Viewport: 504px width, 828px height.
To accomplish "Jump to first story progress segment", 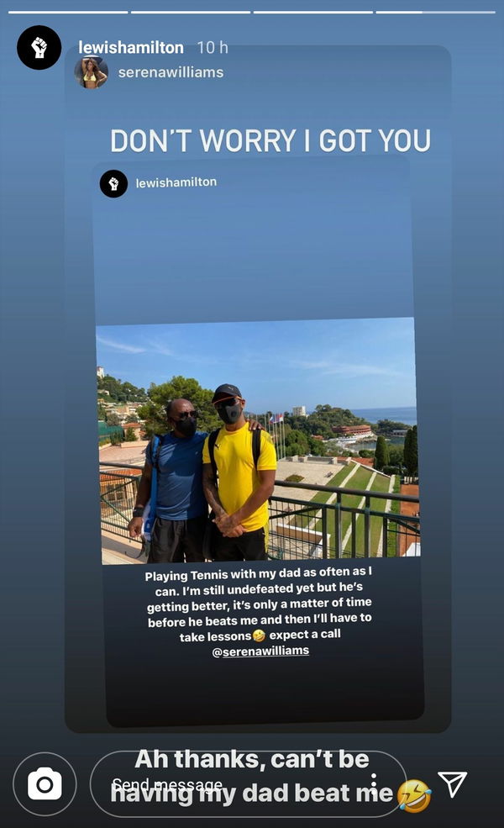I will pyautogui.click(x=68, y=12).
